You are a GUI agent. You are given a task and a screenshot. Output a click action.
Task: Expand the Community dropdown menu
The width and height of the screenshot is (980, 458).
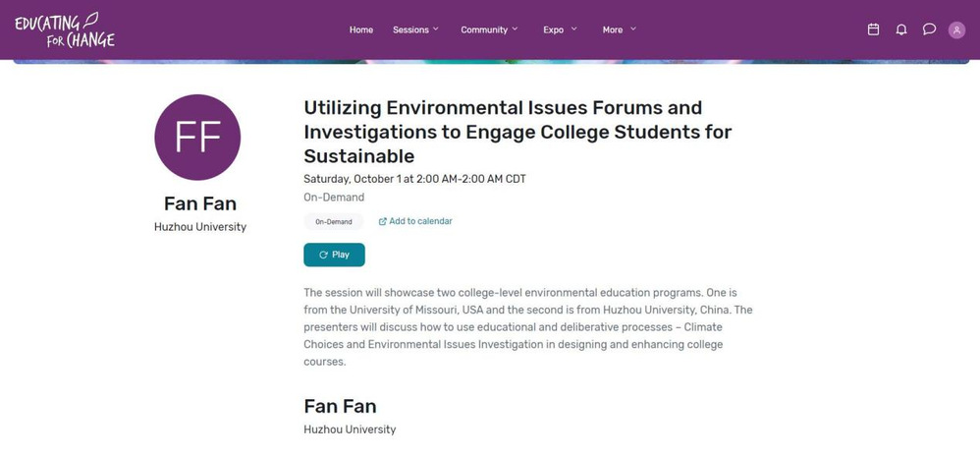[489, 29]
